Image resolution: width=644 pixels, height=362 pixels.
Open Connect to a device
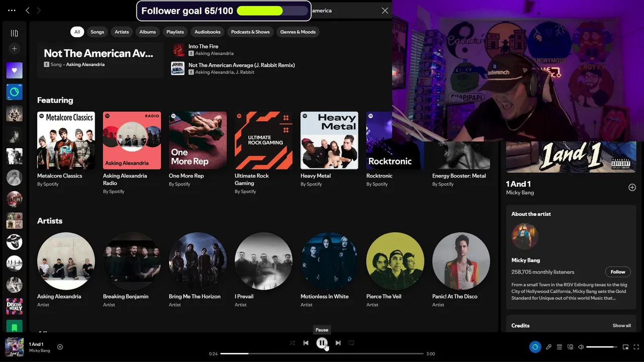click(x=570, y=347)
